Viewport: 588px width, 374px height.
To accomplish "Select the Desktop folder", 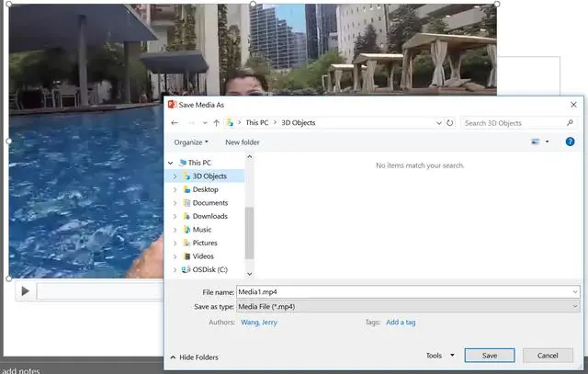I will tap(205, 189).
